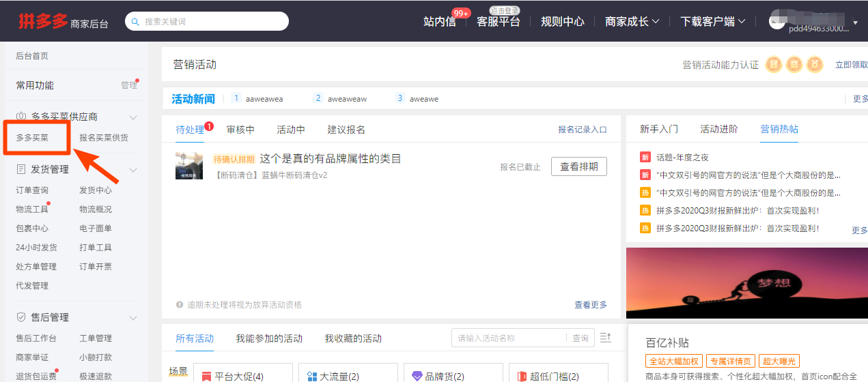This screenshot has height=382, width=868.
Task: Open 打单工具 in the sidebar
Action: point(96,248)
